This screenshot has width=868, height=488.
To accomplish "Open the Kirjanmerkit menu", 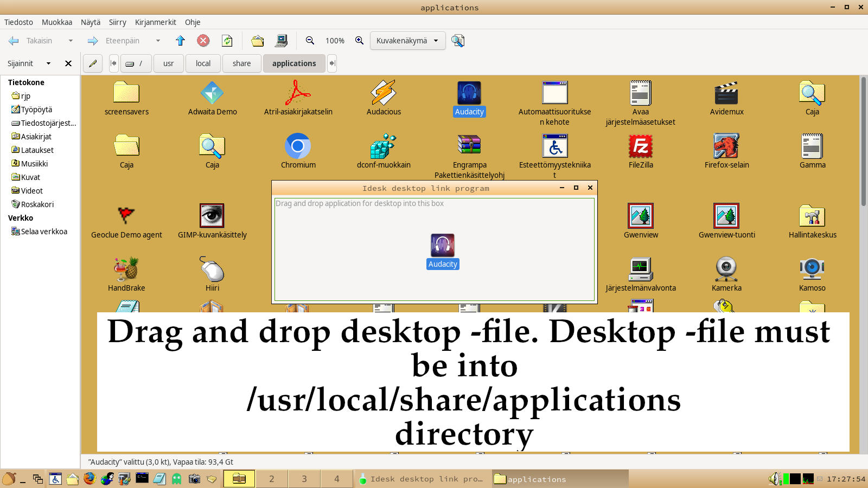I will click(155, 22).
